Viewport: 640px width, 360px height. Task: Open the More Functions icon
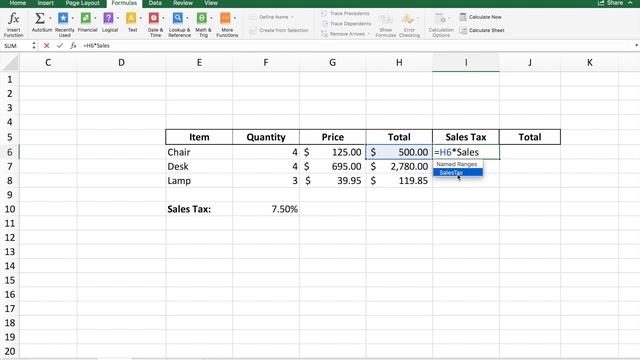pyautogui.click(x=225, y=18)
